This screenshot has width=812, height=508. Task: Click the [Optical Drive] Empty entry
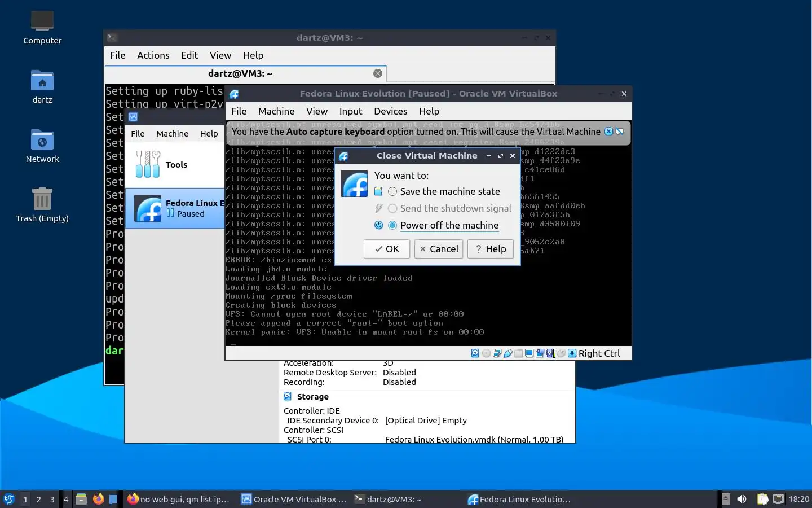coord(426,421)
